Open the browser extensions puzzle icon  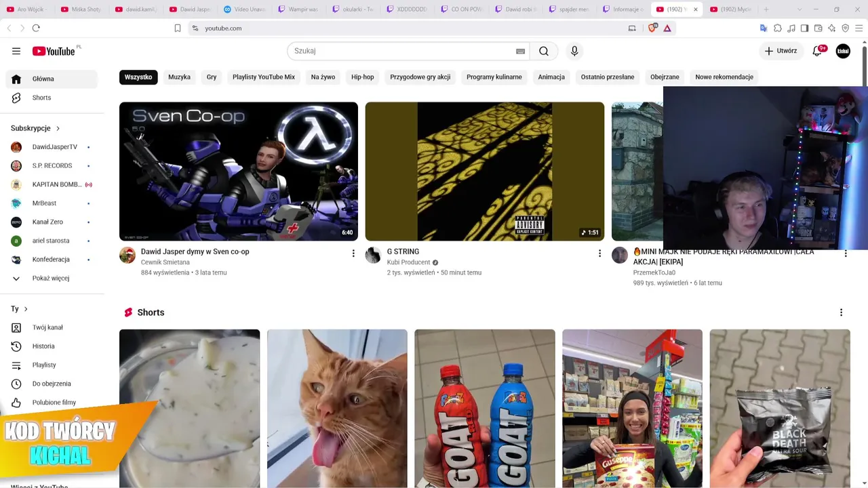click(x=777, y=28)
